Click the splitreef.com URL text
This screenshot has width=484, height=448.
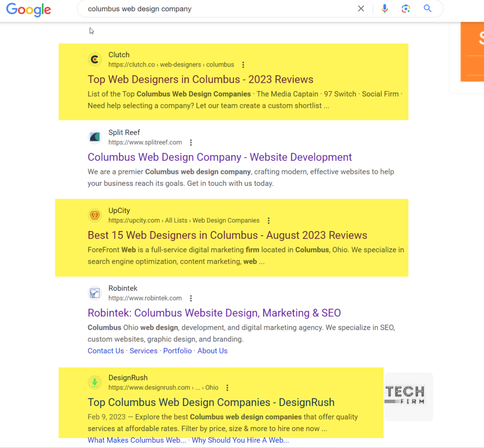coord(145,143)
